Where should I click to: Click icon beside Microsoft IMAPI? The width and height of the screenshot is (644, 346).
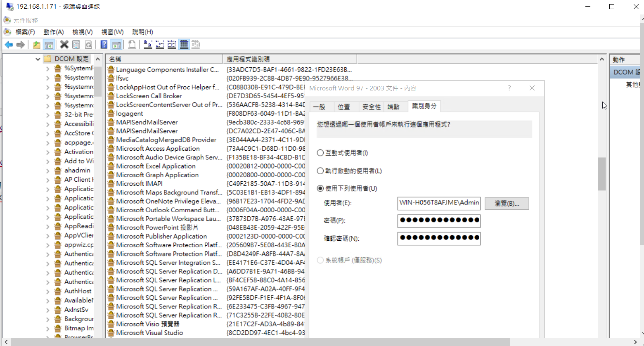[111, 183]
